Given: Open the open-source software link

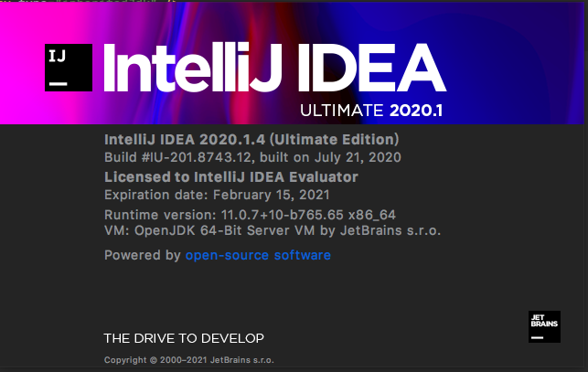Looking at the screenshot, I should (x=258, y=255).
